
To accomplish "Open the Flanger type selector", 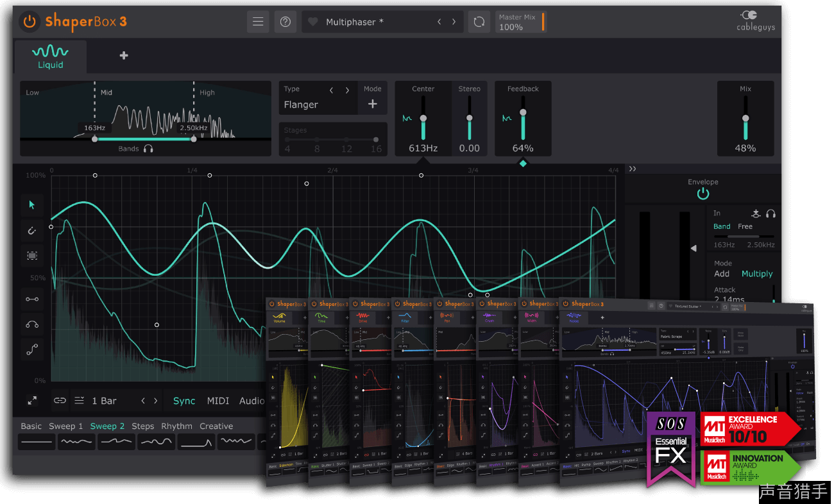I will 301,105.
